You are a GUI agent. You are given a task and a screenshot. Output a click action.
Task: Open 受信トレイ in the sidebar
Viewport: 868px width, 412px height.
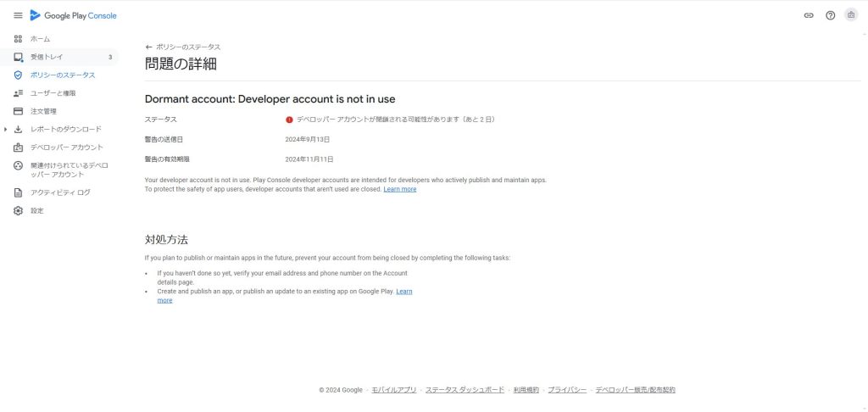tap(47, 57)
